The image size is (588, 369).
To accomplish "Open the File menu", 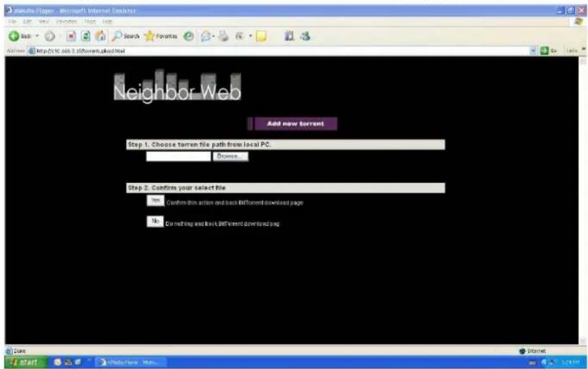I will coord(12,22).
